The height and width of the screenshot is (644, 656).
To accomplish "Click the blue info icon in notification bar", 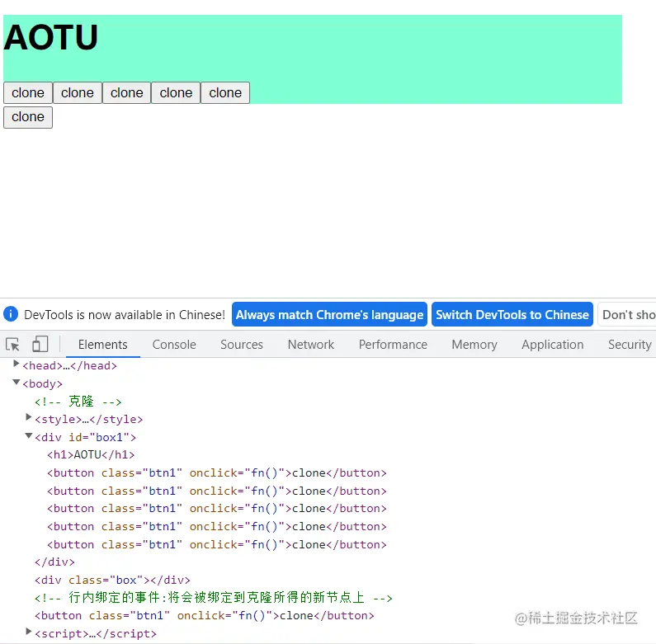I will (11, 314).
